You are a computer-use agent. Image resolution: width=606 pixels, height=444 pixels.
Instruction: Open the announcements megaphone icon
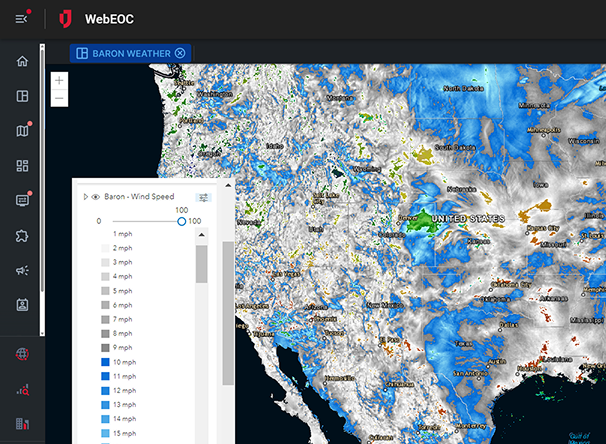(22, 270)
